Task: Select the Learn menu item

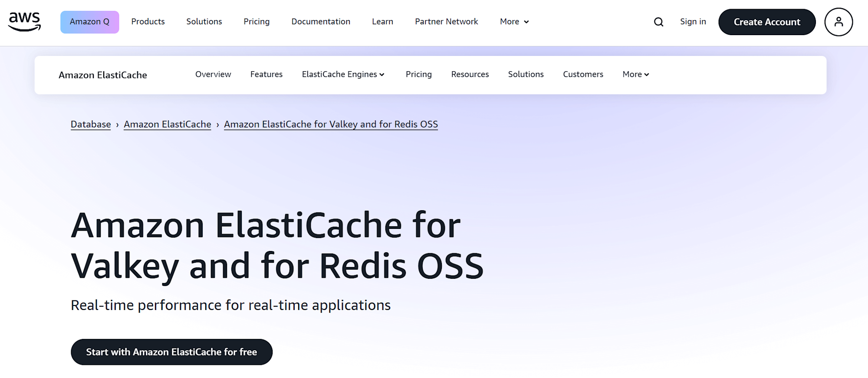Action: point(382,22)
